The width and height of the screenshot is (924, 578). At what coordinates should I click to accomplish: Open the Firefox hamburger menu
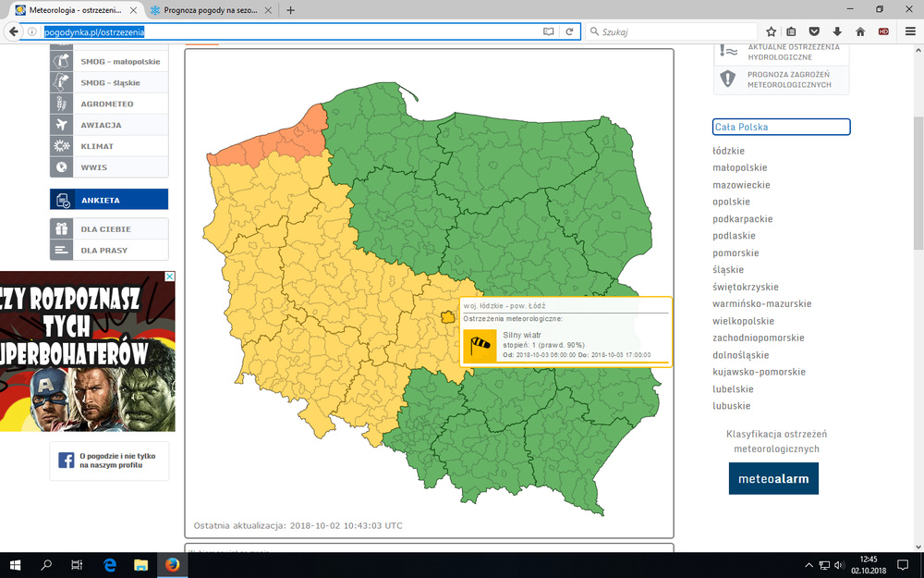(910, 31)
